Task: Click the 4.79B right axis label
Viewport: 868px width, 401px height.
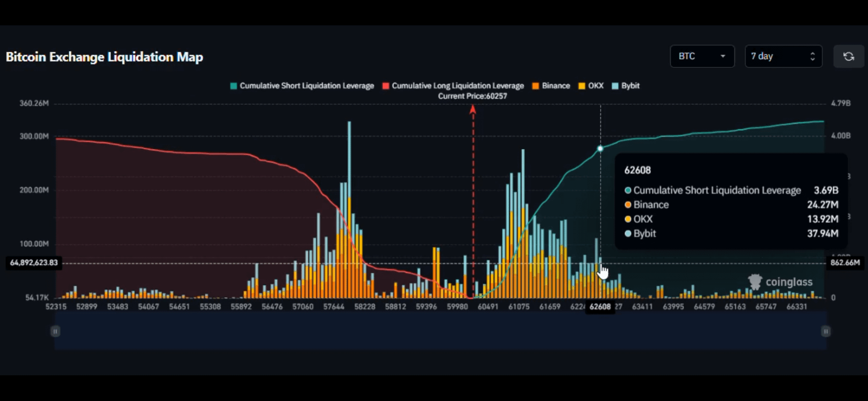Action: pos(841,103)
